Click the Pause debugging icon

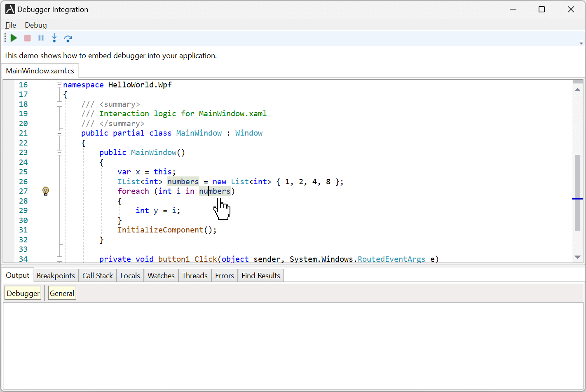point(41,38)
